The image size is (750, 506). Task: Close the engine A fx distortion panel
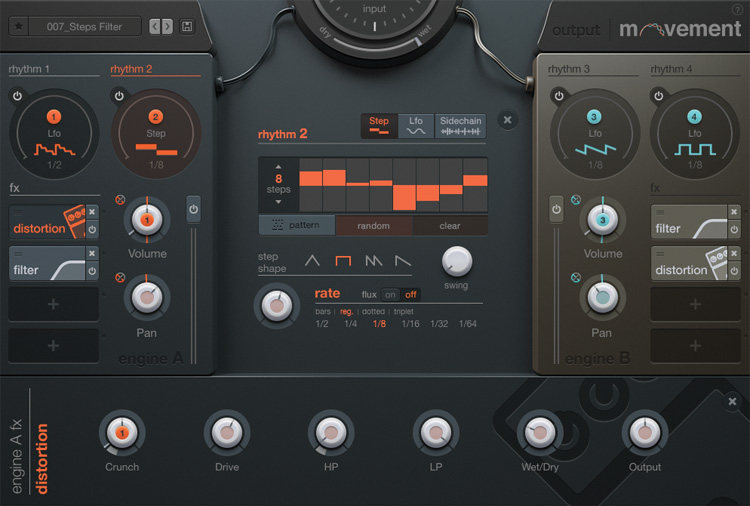pyautogui.click(x=732, y=401)
